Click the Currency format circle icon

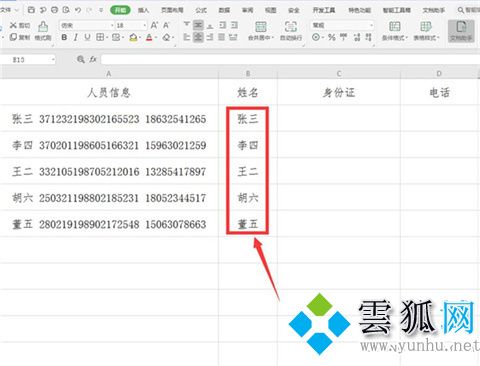(316, 37)
